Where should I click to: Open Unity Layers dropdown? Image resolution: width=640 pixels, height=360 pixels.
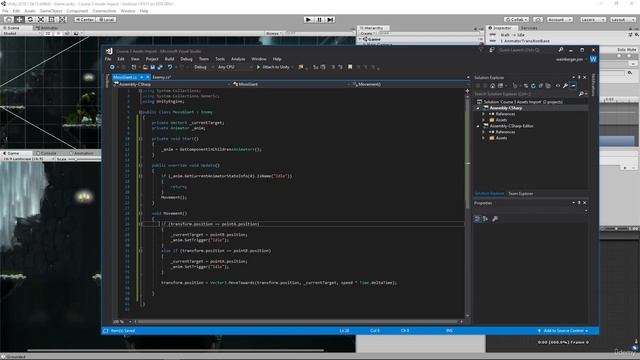click(593, 19)
